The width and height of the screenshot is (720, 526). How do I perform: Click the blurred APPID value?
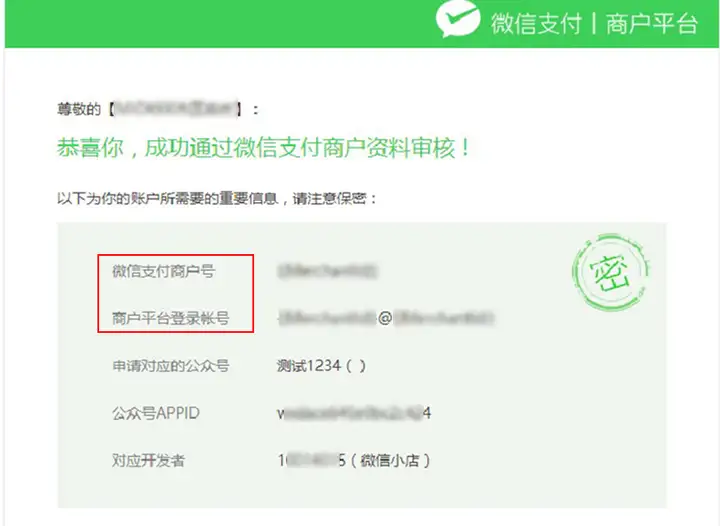pos(354,414)
